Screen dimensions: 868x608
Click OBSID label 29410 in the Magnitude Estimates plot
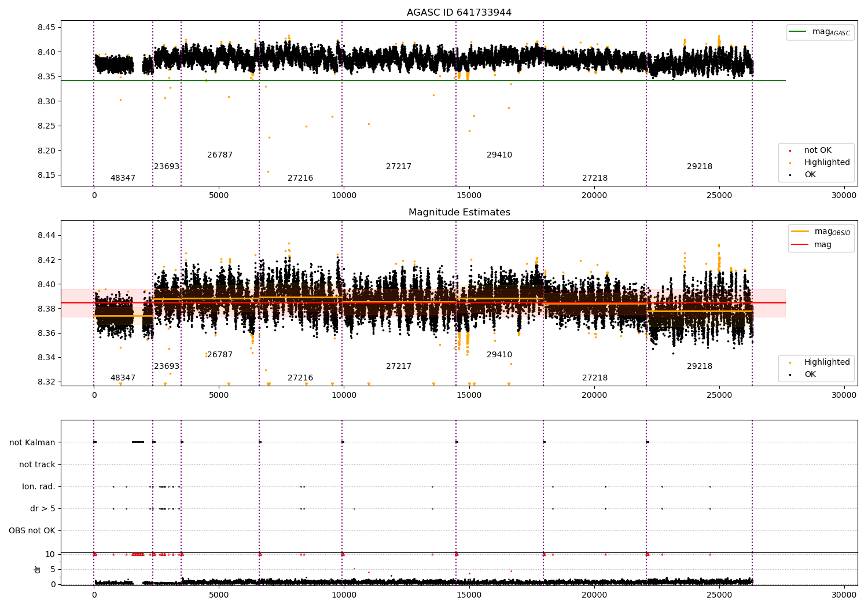[x=499, y=355]
